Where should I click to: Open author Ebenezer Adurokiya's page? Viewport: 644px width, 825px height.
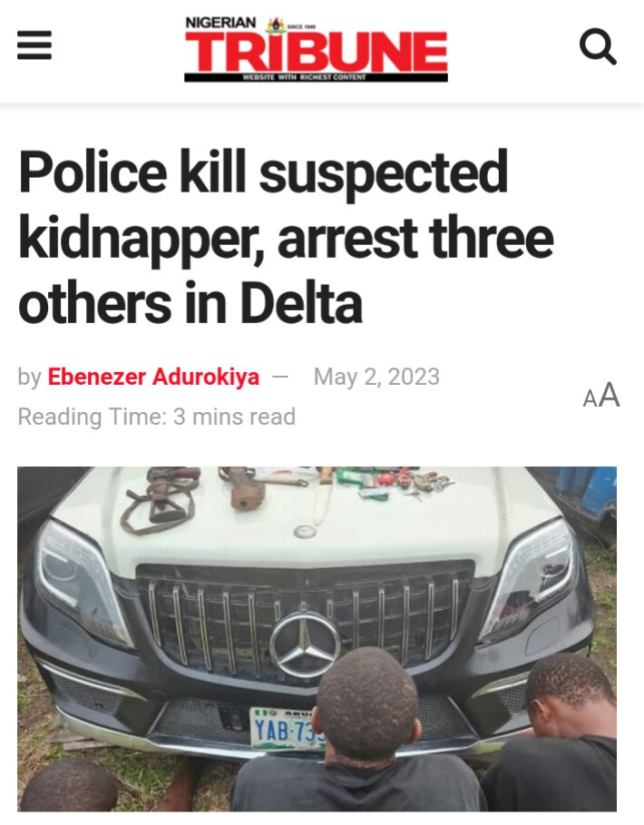coord(153,377)
